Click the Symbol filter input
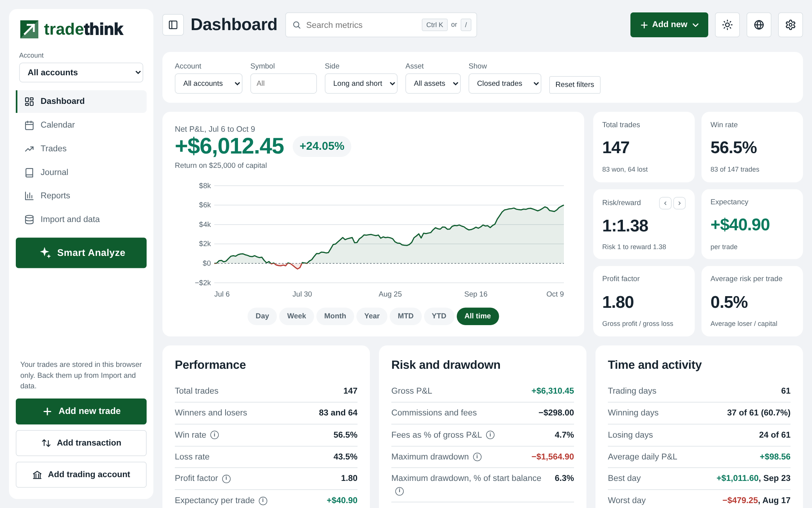The width and height of the screenshot is (812, 508). pyautogui.click(x=283, y=84)
